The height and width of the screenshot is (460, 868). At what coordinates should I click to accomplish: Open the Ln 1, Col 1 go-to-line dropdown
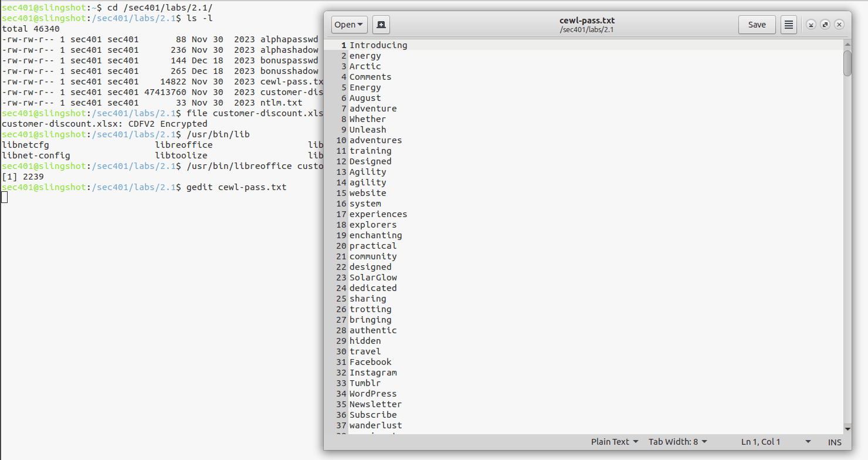(x=769, y=442)
